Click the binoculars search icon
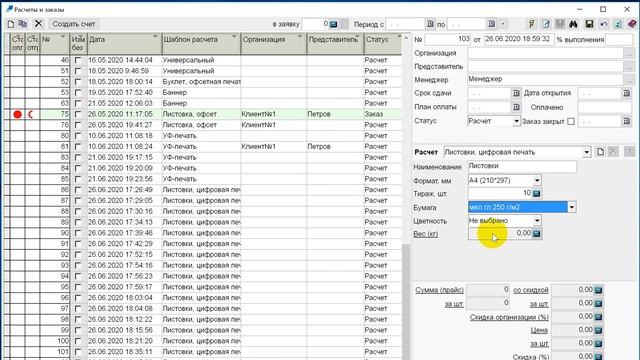 (x=573, y=24)
